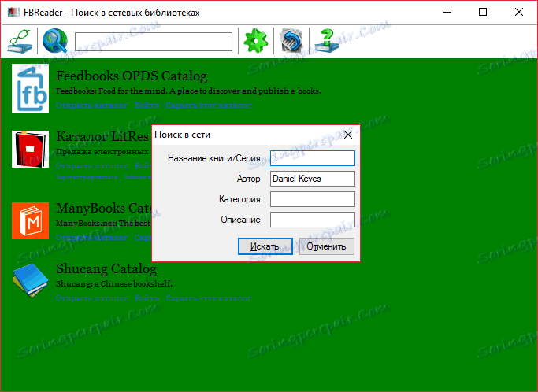Click the Автор field containing Daniel Keyes
Image resolution: width=538 pixels, height=392 pixels.
(313, 179)
